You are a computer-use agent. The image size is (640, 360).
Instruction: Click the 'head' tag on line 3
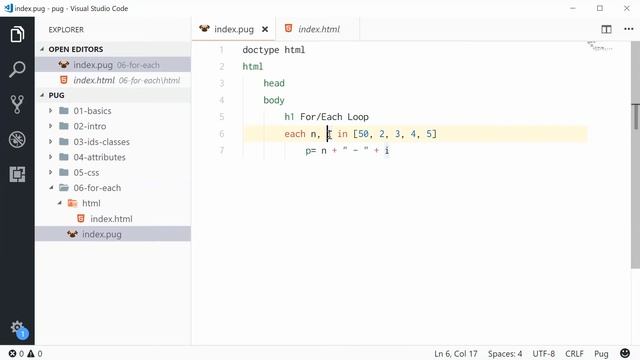point(274,83)
